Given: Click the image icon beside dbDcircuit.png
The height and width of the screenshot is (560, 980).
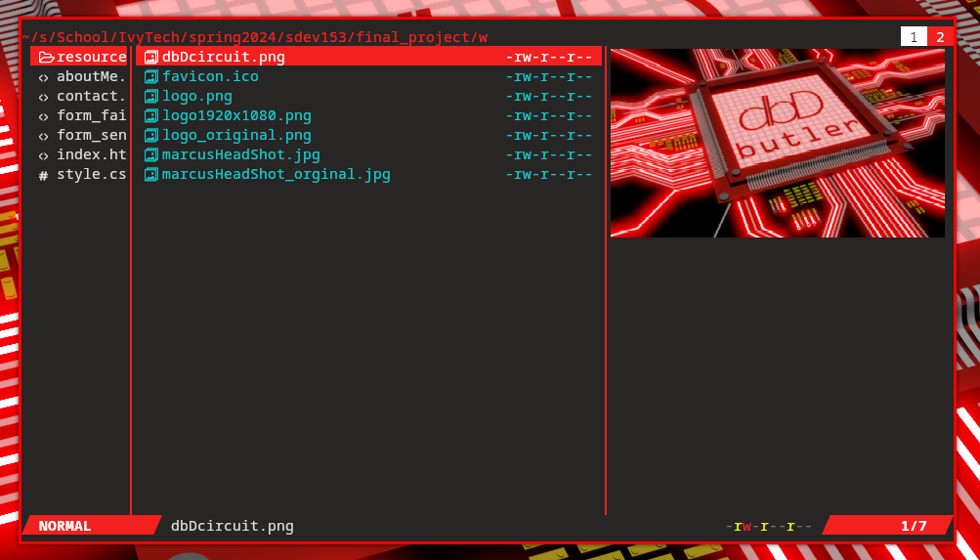Looking at the screenshot, I should (x=151, y=58).
